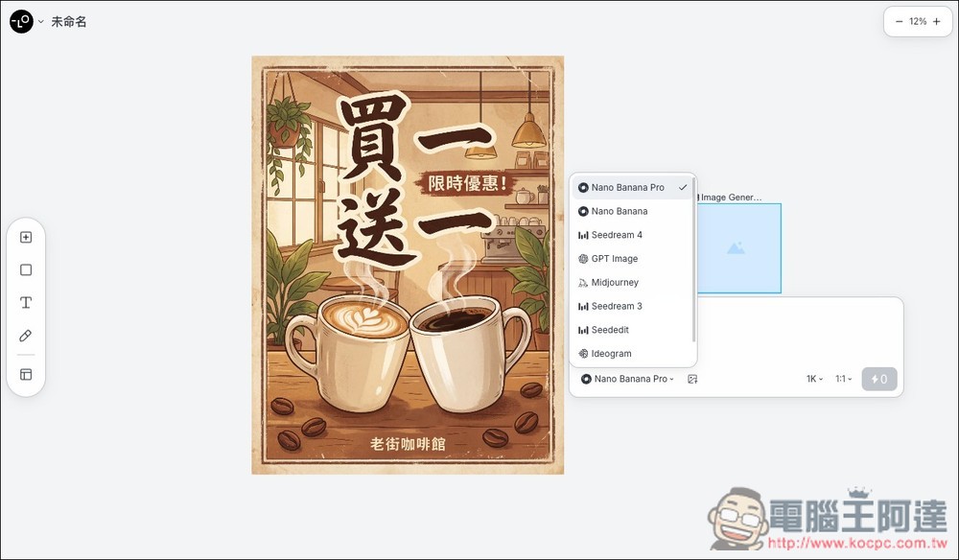
Task: Zoom in using the plus button
Action: point(937,21)
